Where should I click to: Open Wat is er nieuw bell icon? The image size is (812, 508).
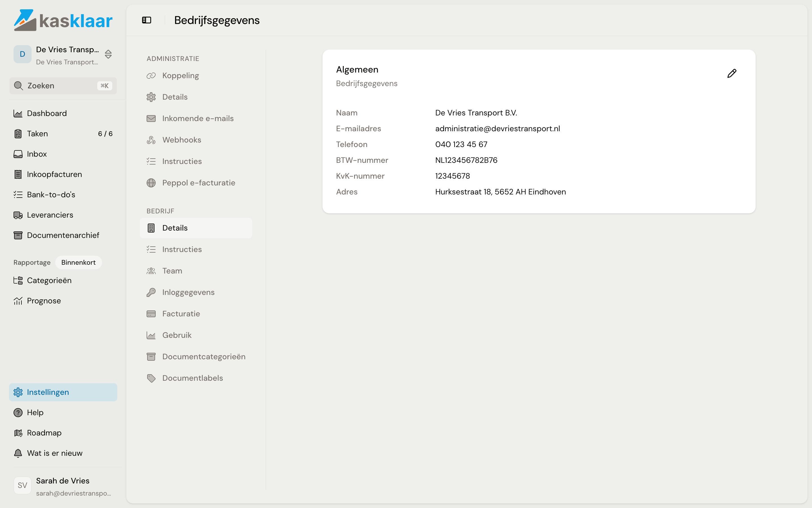tap(18, 453)
